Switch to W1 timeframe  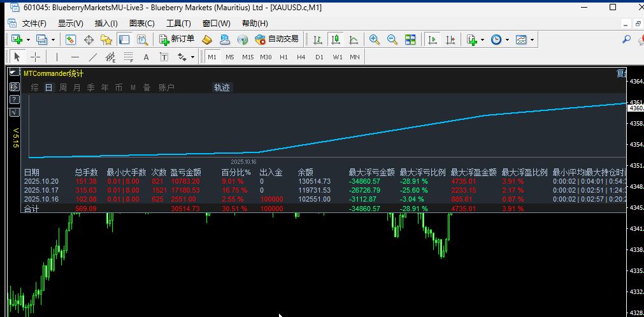[337, 57]
